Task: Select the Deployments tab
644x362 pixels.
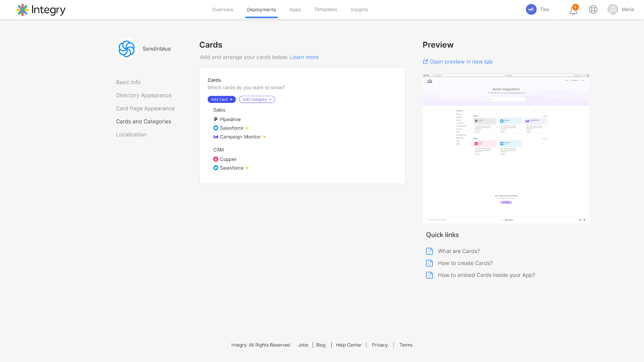Action: [x=261, y=10]
